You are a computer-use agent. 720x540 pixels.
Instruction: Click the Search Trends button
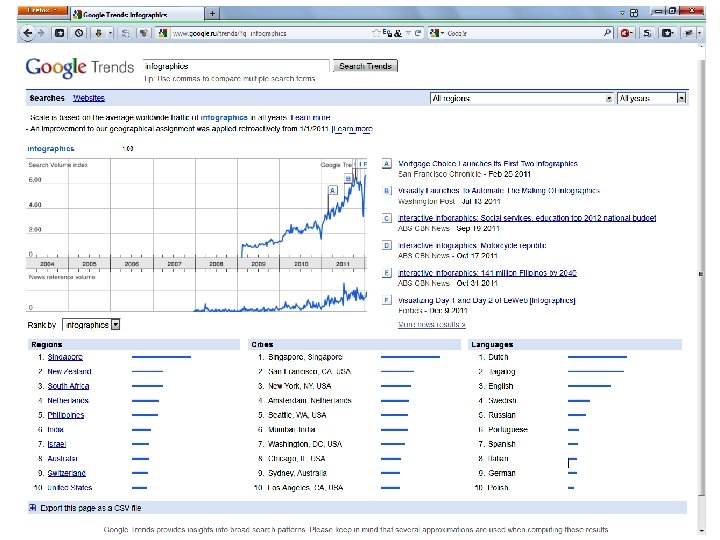pyautogui.click(x=366, y=66)
